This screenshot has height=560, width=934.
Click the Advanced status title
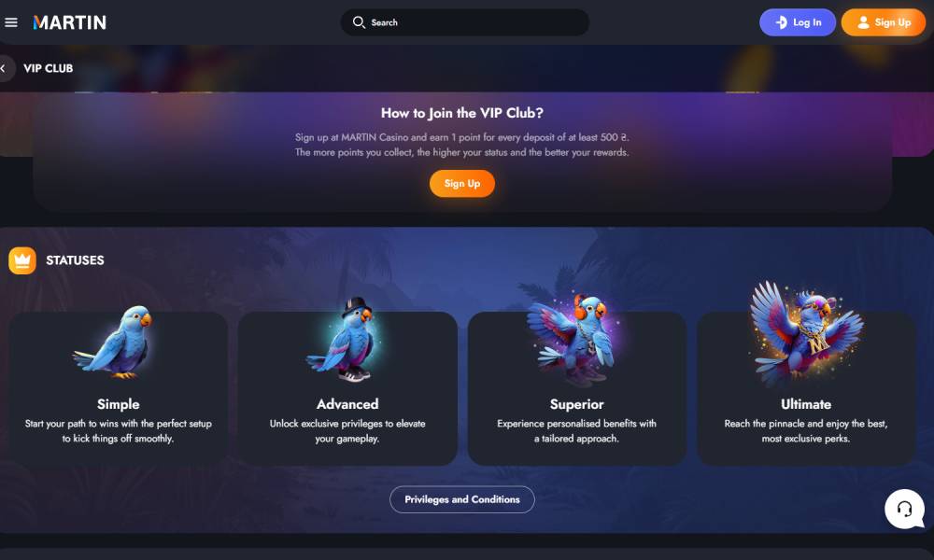click(x=347, y=404)
